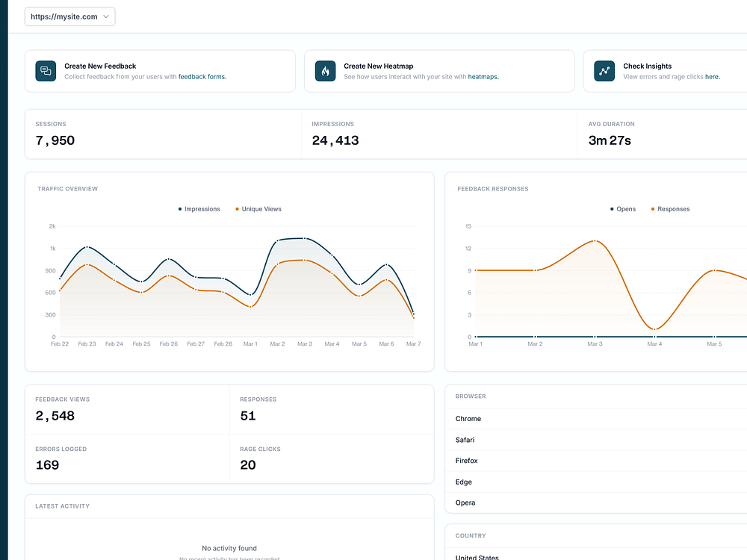Click the Country table header
Image resolution: width=747 pixels, height=560 pixels.
471,535
